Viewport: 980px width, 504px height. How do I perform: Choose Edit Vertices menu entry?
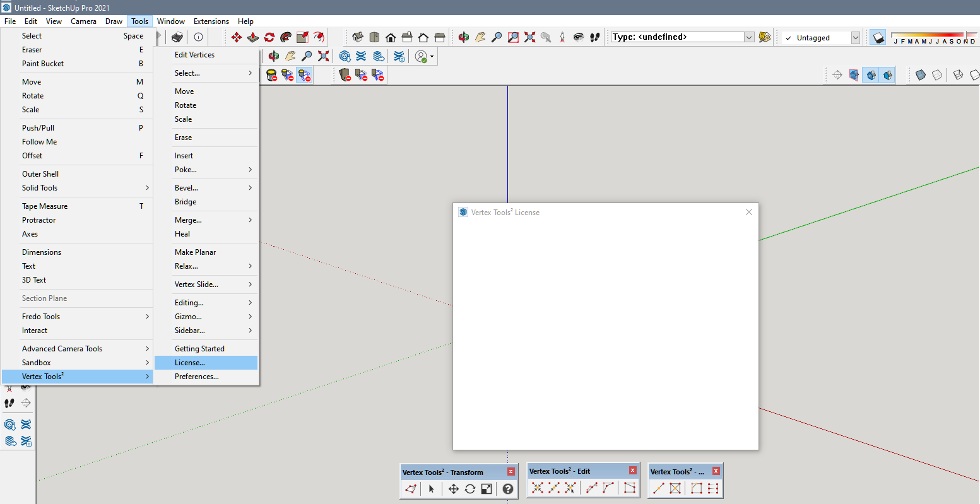pos(206,55)
